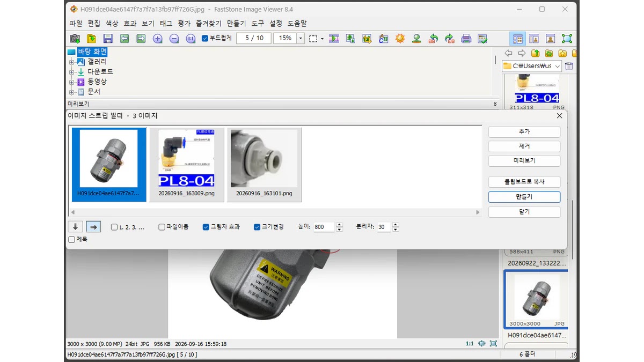Open the folder path dropdown C:\Users

[558, 66]
